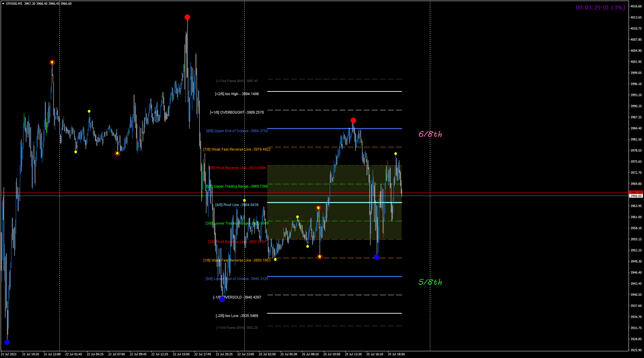Select the white 3966.60 current price tag
Image resolution: width=644 pixels, height=358 pixels.
pos(636,196)
